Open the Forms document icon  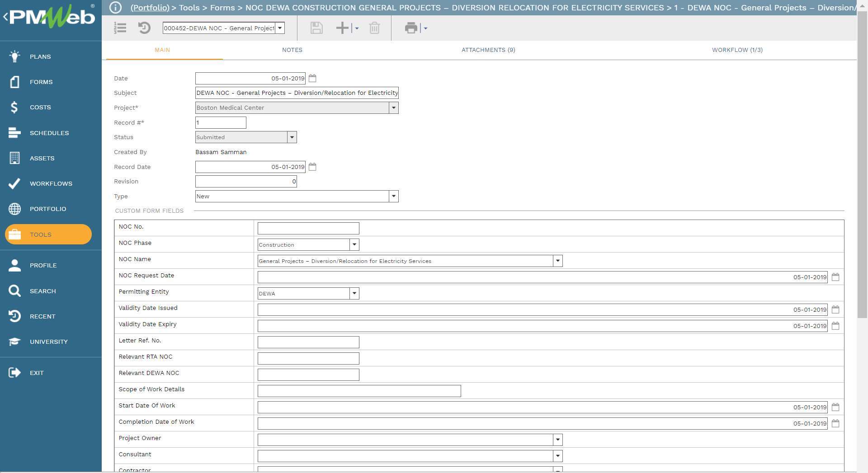[14, 82]
